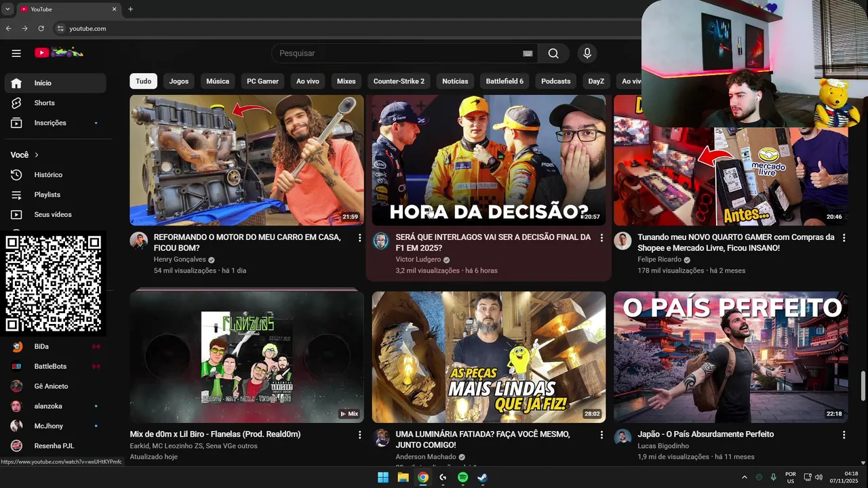
Task: Click Victor Ludgero channel avatar
Action: coord(381,241)
